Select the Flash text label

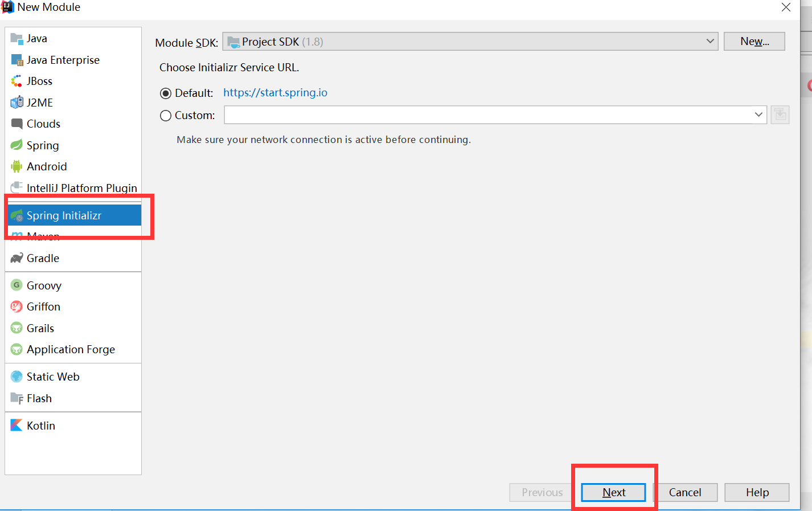[x=39, y=398]
